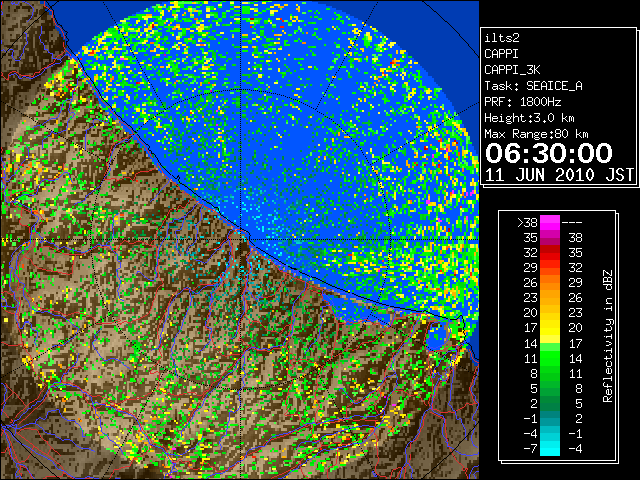Click the 'ilts2' radar site label
This screenshot has height=480, width=640.
(x=502, y=38)
